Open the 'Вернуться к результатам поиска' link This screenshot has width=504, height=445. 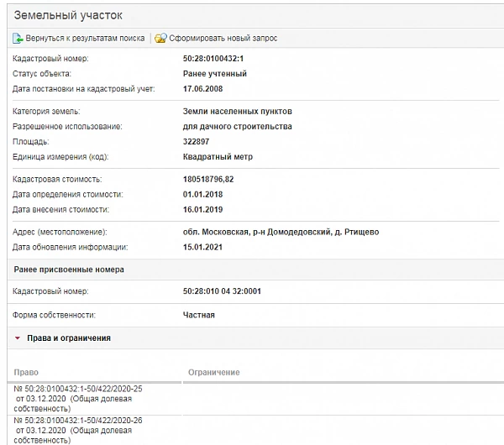click(85, 39)
